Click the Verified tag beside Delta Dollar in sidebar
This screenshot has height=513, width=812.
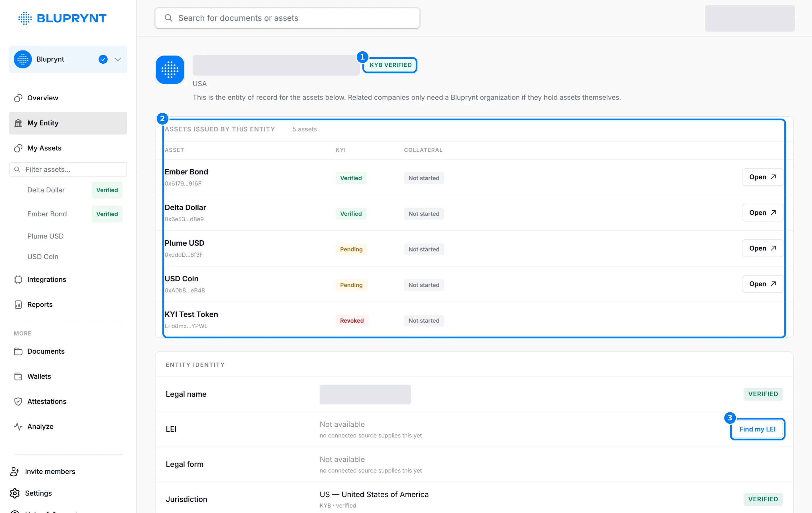(x=107, y=190)
